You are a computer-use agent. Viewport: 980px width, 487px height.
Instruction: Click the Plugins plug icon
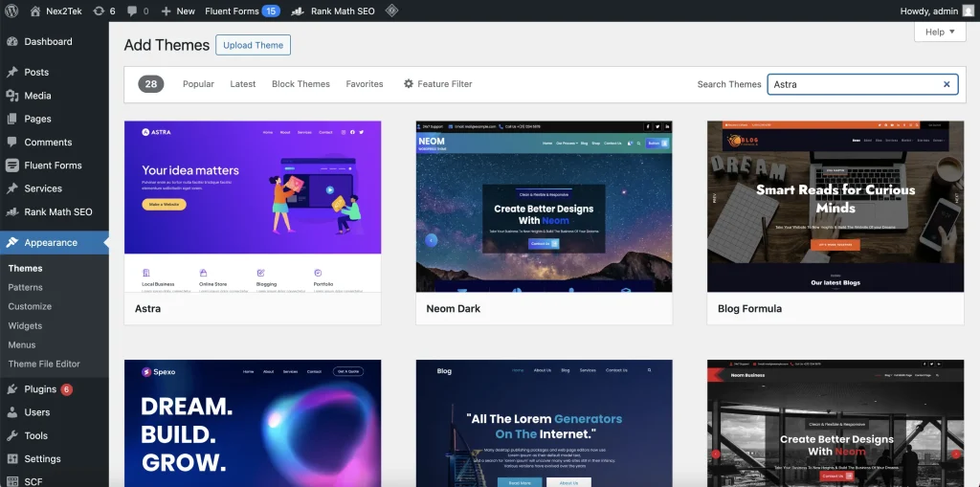point(11,388)
